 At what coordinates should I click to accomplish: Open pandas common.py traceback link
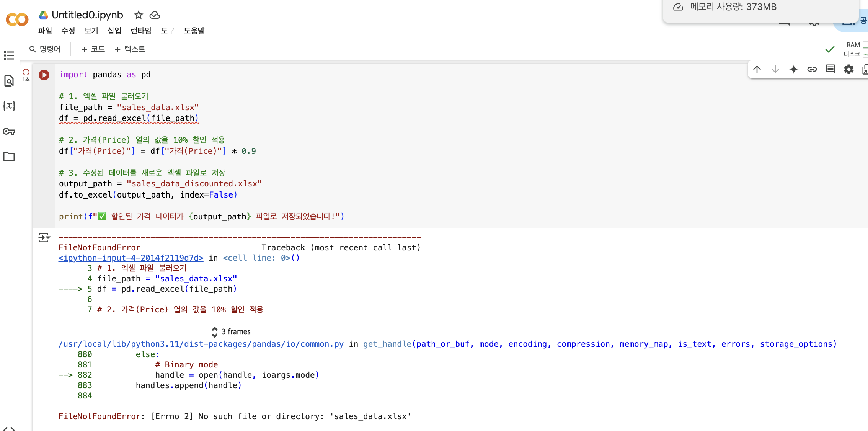pyautogui.click(x=201, y=344)
